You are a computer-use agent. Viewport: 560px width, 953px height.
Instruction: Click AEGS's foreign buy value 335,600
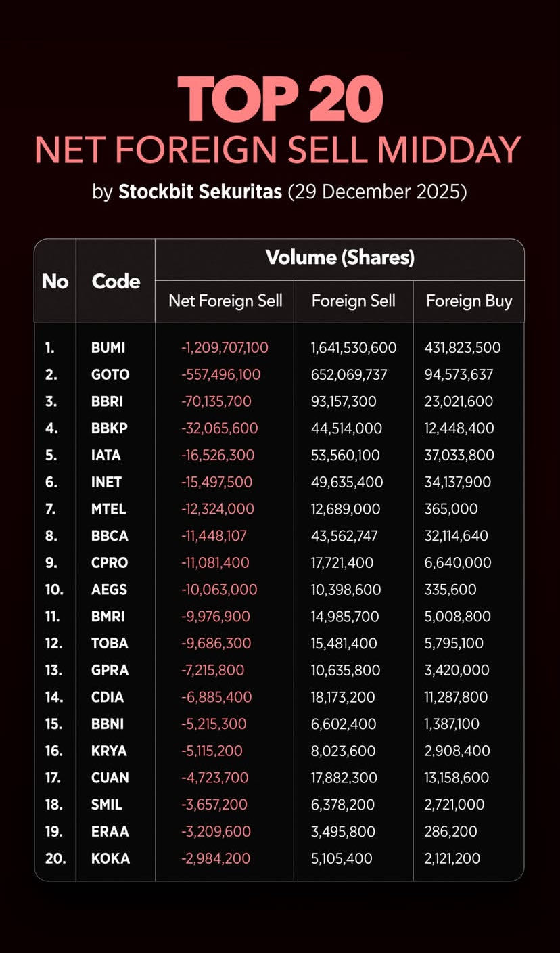point(450,590)
